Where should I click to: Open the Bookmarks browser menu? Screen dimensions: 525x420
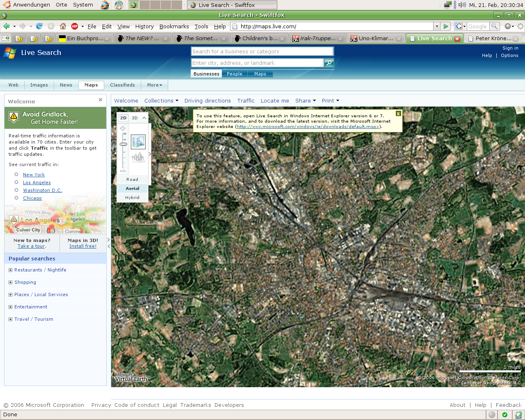174,26
